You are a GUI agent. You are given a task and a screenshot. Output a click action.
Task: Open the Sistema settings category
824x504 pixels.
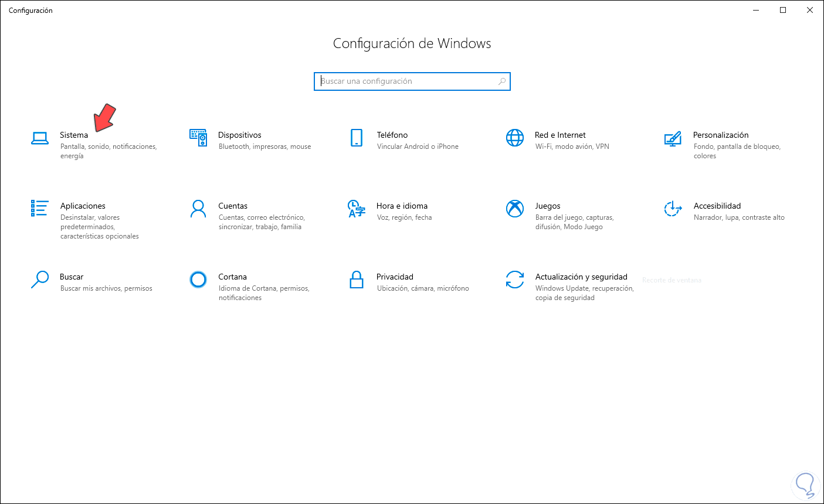[x=74, y=135]
